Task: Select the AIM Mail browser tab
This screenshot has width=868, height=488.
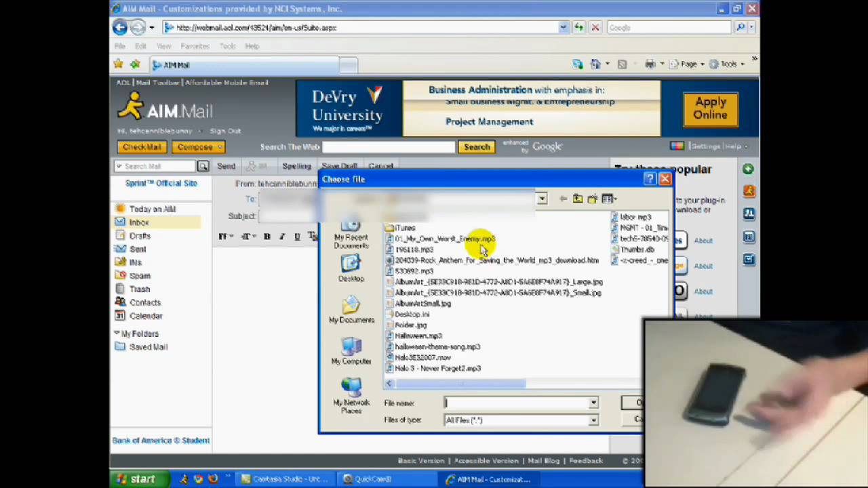Action: point(244,65)
